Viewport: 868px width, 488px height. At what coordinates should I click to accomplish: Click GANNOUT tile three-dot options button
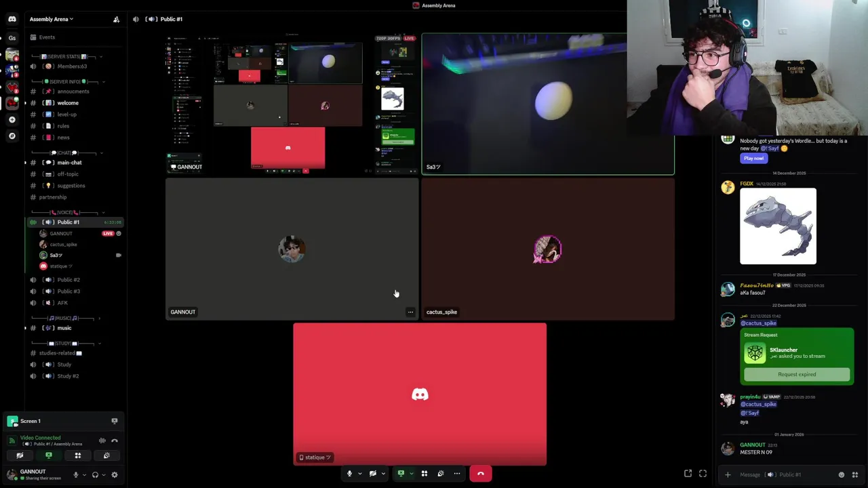tap(410, 312)
